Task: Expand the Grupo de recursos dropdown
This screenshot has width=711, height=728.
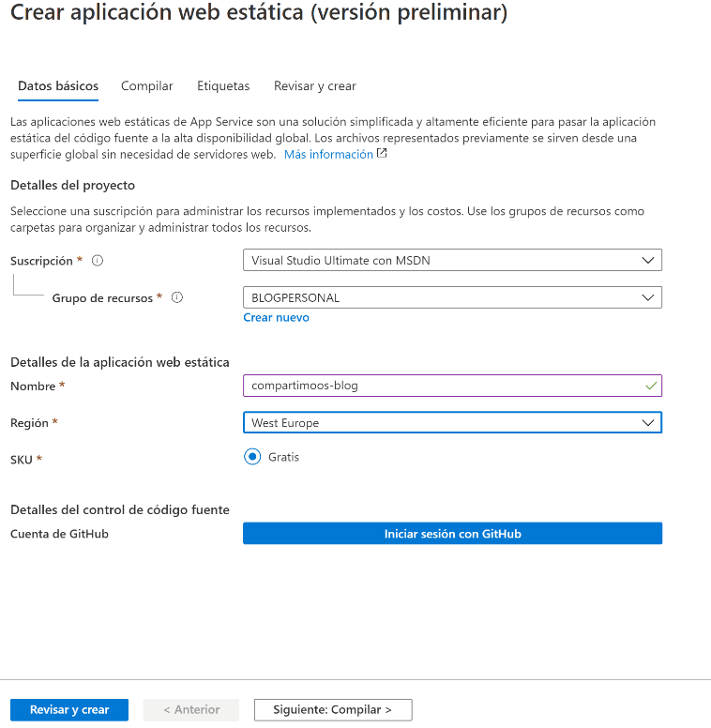Action: pos(452,298)
